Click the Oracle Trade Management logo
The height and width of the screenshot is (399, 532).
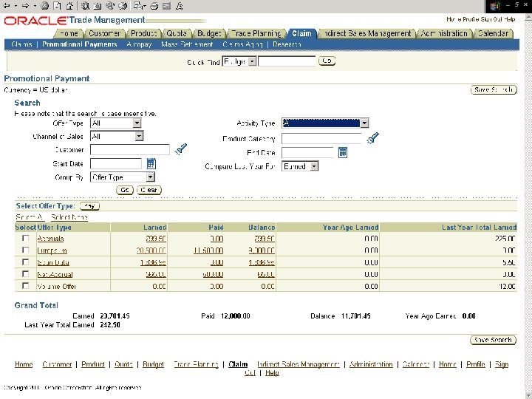[75, 21]
